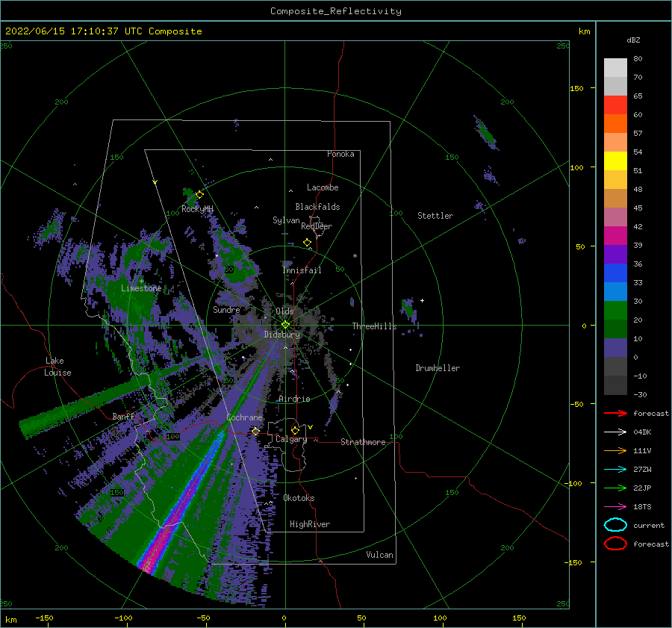This screenshot has width=672, height=628.
Task: Click the Ponoka label
Action: coord(340,154)
